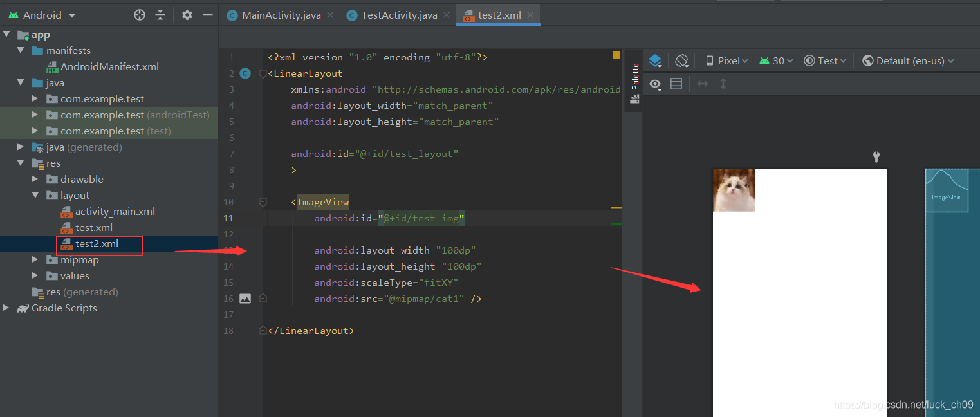980x417 pixels.
Task: Click the vertical expand arrows icon
Action: 723,84
